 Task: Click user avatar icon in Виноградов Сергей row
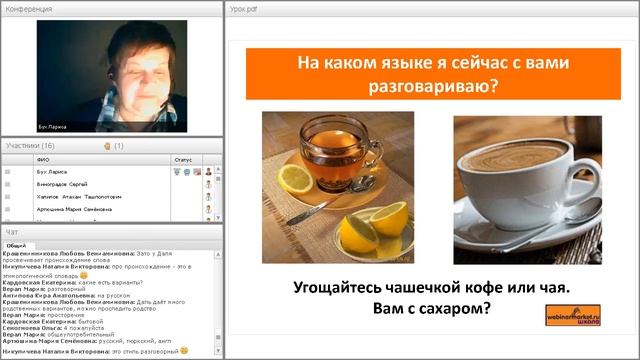pyautogui.click(x=209, y=184)
